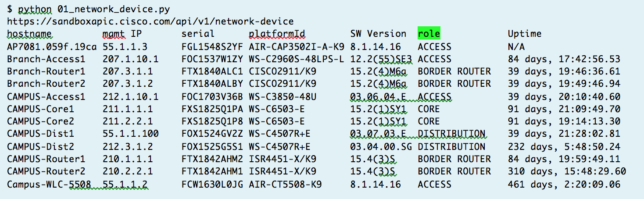This screenshot has width=644, height=199.
Task: Select BORDER ROUTER role of Branch-Router1
Action: pos(454,71)
